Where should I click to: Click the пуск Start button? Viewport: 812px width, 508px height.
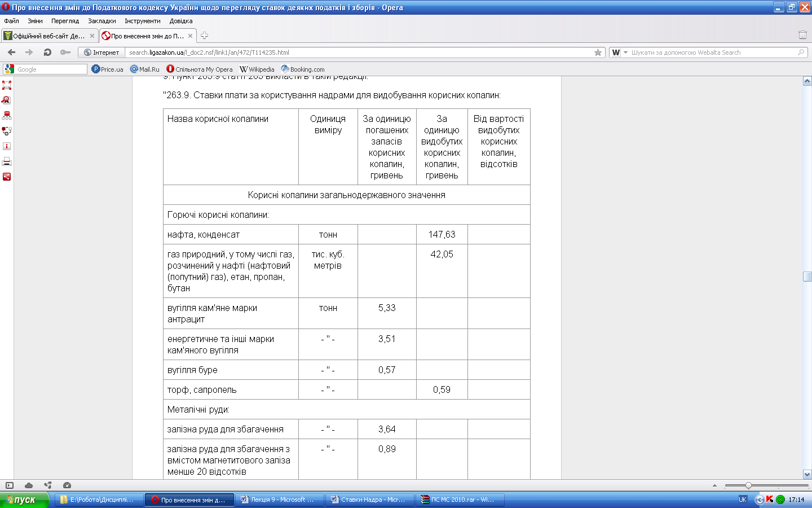click(24, 500)
